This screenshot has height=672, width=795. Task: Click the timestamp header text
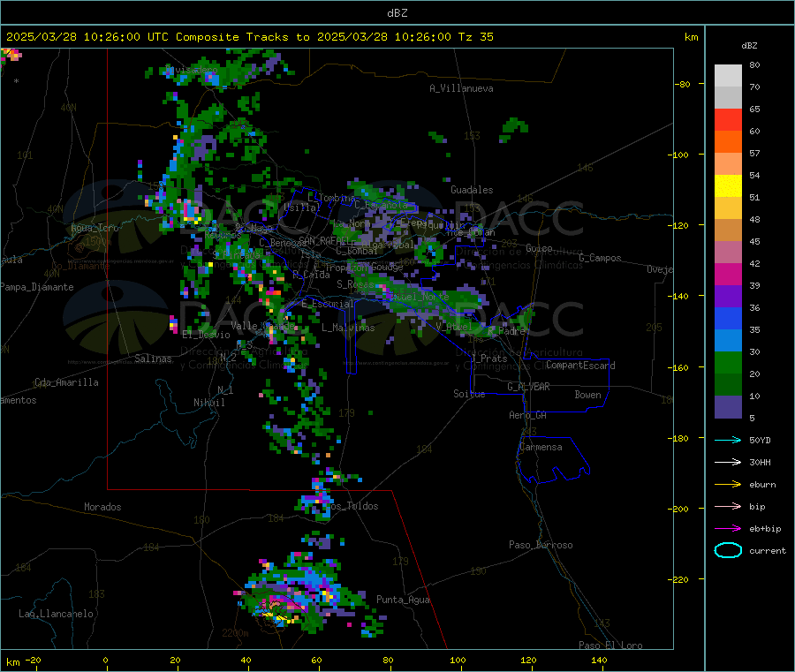[249, 37]
